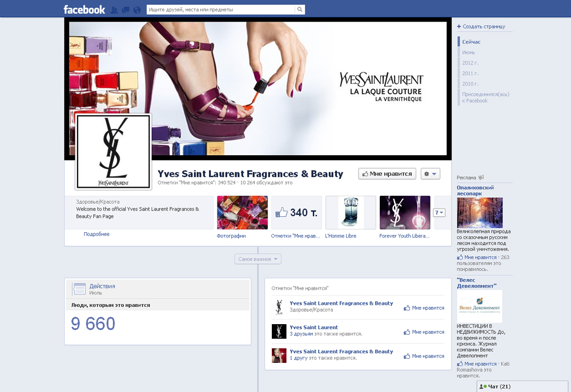Image resolution: width=571 pixels, height=392 pixels.
Task: Click the YSL profile picture
Action: tap(113, 151)
